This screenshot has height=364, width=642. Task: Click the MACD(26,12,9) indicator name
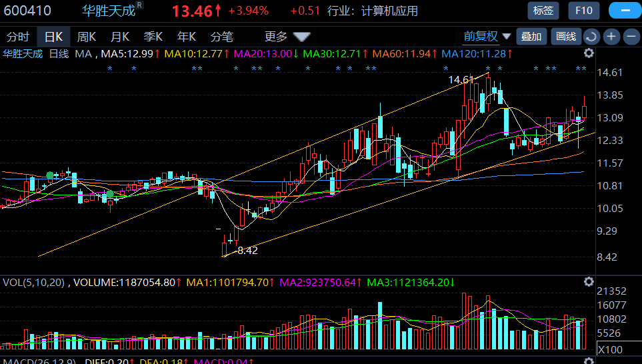click(x=39, y=361)
